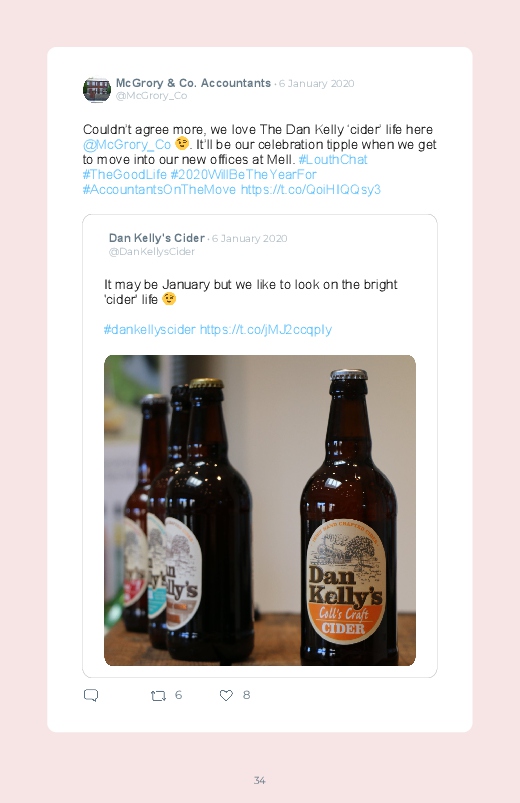The image size is (520, 803).
Task: Click the winking emoji in McGrory tweet
Action: 181,143
